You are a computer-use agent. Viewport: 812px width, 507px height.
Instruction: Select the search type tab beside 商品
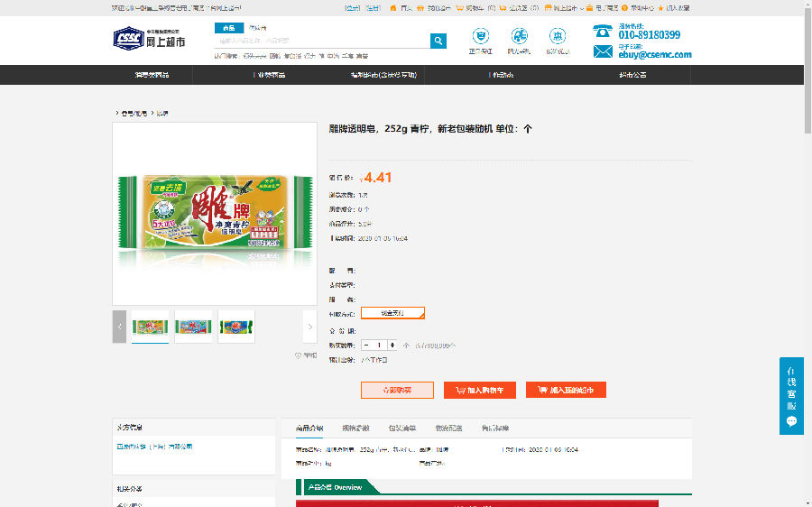point(257,28)
